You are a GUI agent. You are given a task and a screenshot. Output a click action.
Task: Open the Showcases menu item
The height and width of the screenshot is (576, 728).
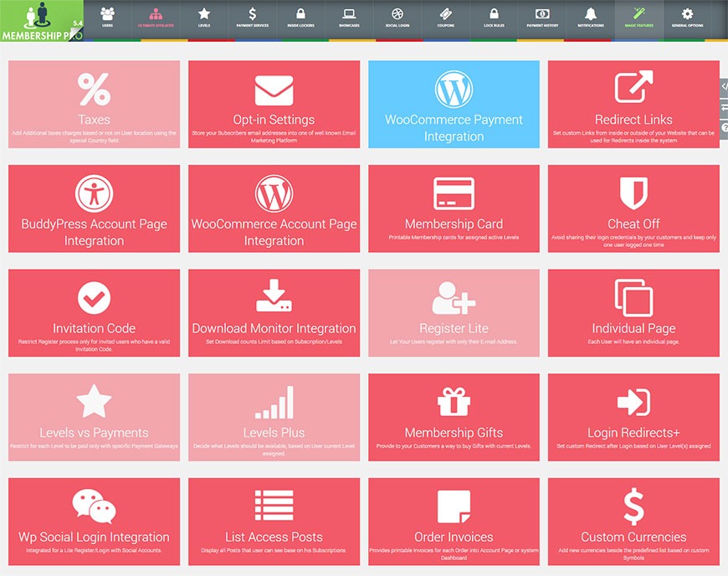(x=349, y=19)
